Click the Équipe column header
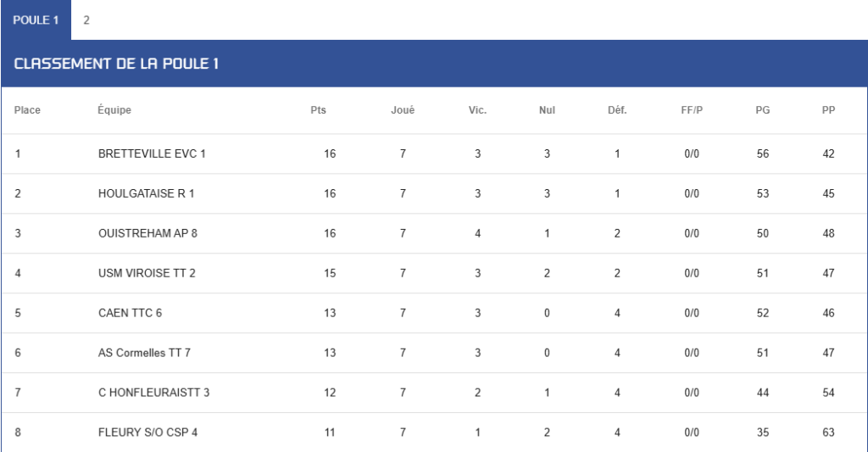 pyautogui.click(x=114, y=109)
